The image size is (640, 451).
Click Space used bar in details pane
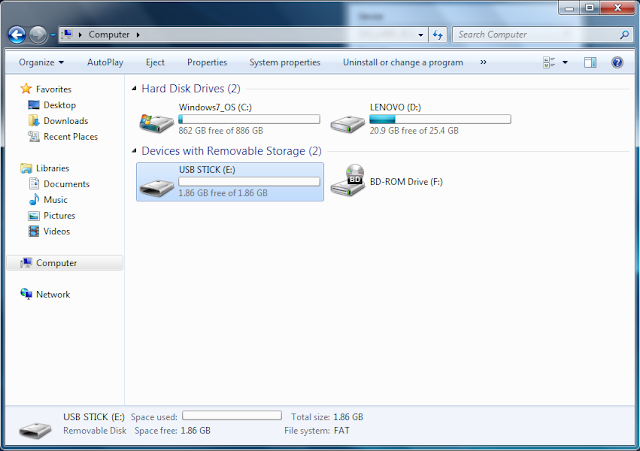pos(232,415)
